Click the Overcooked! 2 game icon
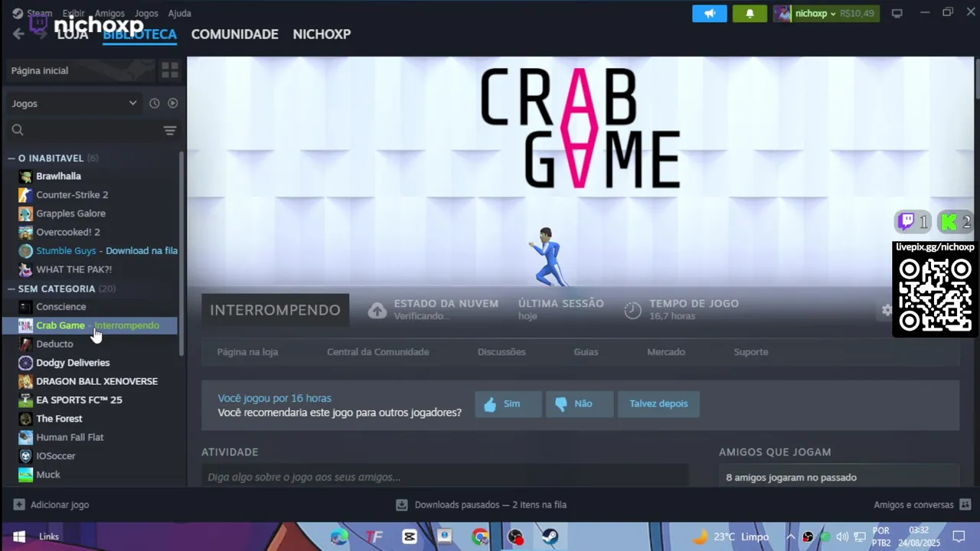Screen dimensions: 980x551 tap(25, 232)
